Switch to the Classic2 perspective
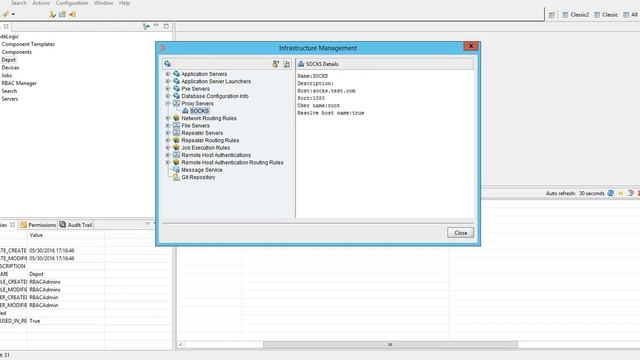The height and width of the screenshot is (360, 640). [x=576, y=15]
